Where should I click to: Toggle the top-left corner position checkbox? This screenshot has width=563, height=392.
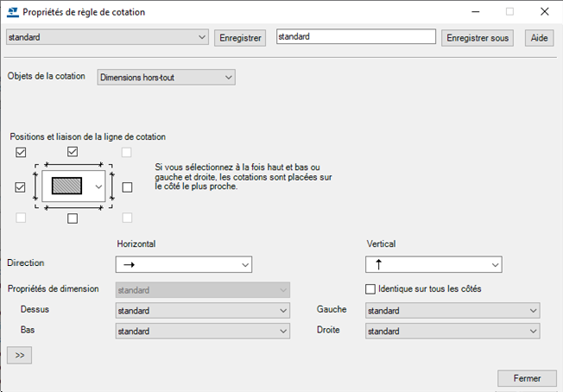click(21, 153)
